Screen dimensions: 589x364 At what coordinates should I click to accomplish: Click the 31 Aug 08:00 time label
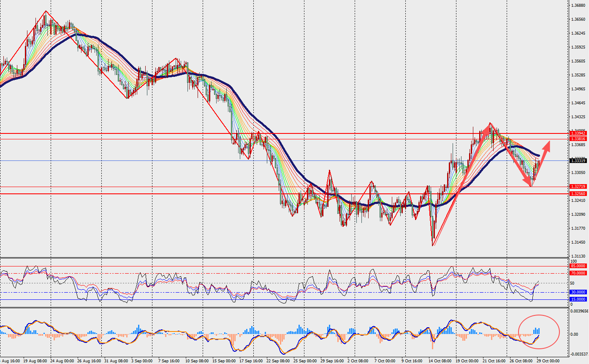(x=116, y=361)
